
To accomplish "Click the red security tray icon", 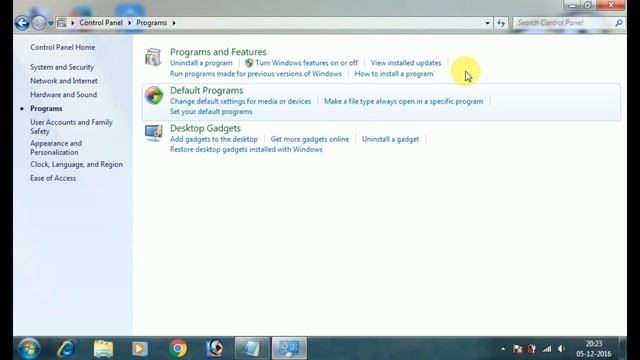I will point(532,349).
